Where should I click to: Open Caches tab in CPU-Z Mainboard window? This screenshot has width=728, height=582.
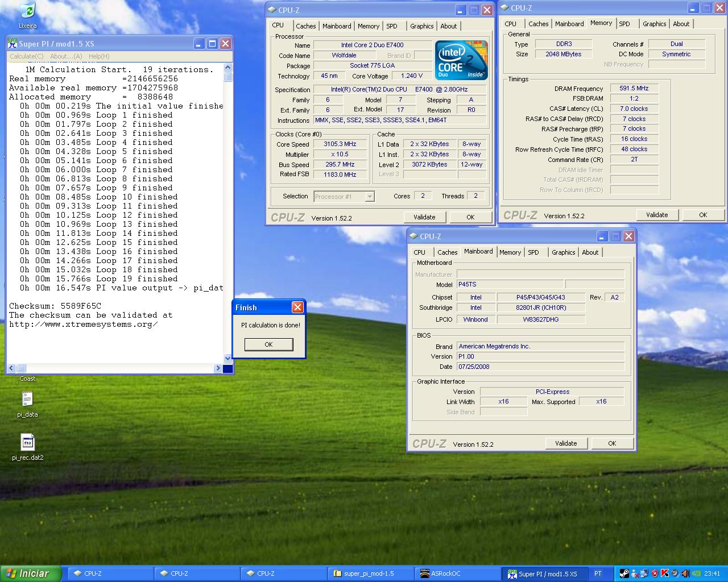(x=447, y=252)
